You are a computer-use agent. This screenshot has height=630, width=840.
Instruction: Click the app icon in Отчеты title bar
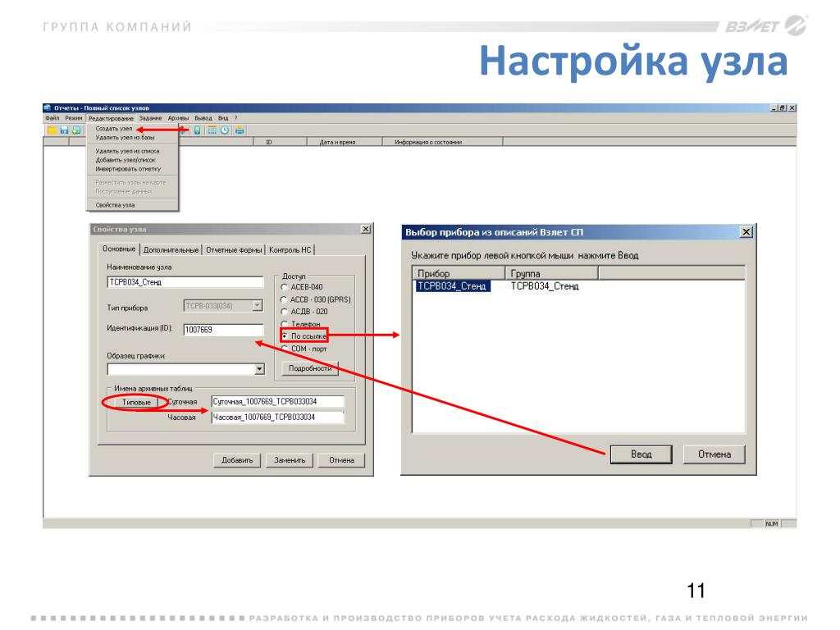click(x=48, y=107)
